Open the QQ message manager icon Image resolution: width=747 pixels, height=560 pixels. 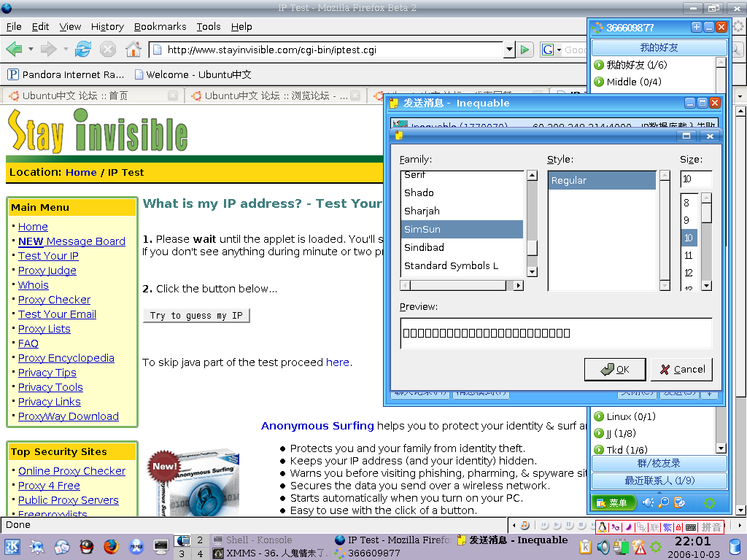pos(680,502)
